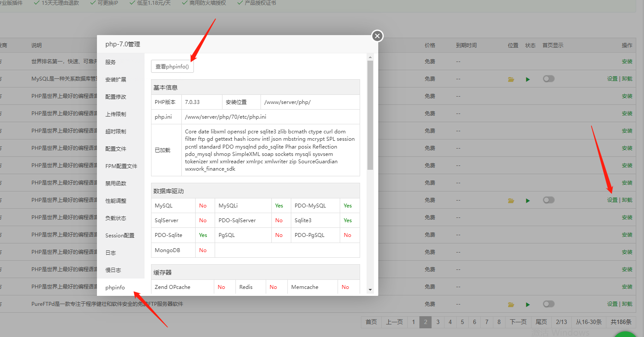Click the 共186条 total count
Viewport: 644px width, 337px height.
click(x=621, y=322)
